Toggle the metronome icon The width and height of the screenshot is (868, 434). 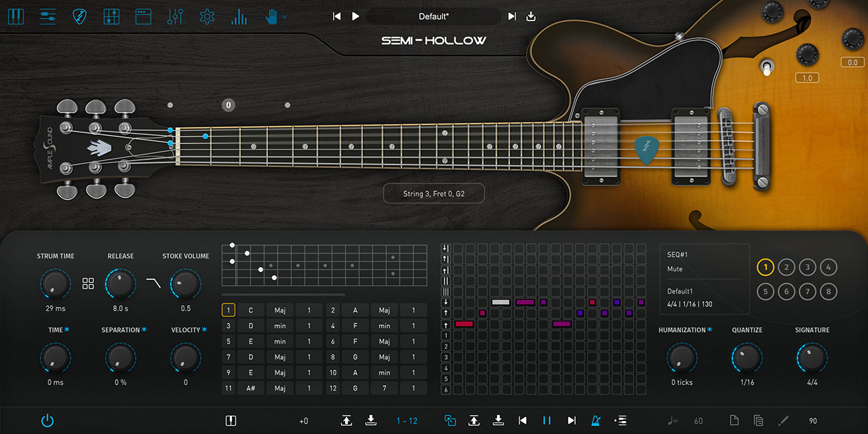click(x=595, y=421)
